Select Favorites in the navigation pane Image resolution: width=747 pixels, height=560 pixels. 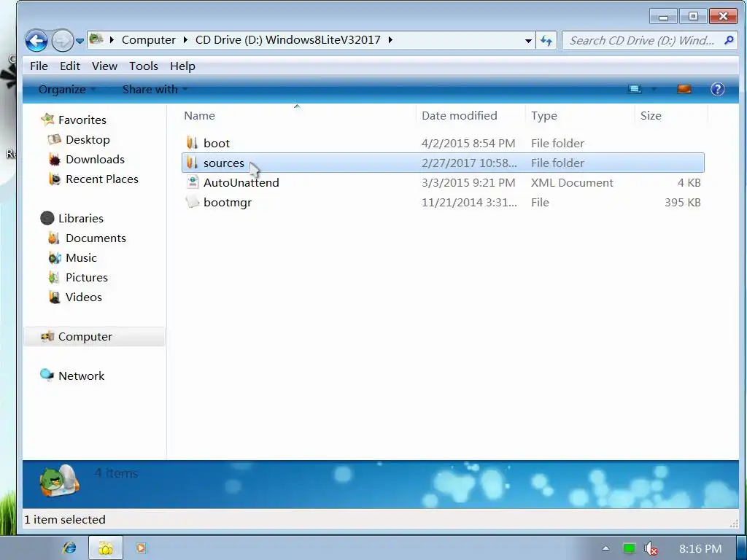pyautogui.click(x=82, y=120)
